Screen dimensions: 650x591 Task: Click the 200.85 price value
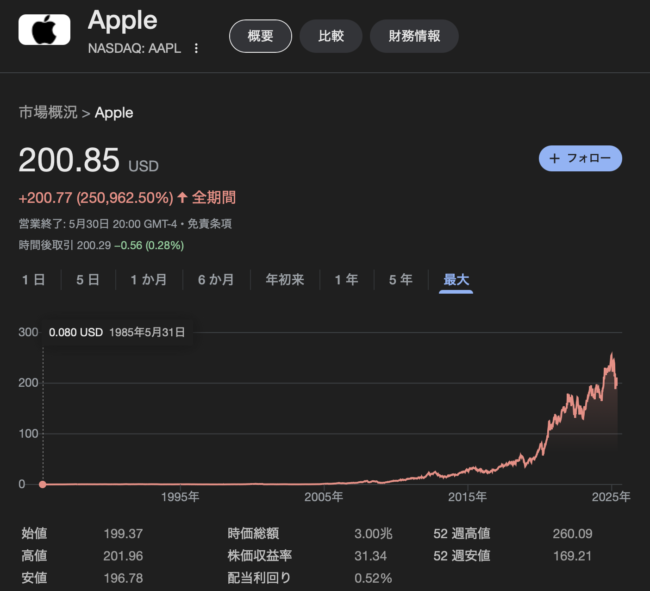pos(69,160)
